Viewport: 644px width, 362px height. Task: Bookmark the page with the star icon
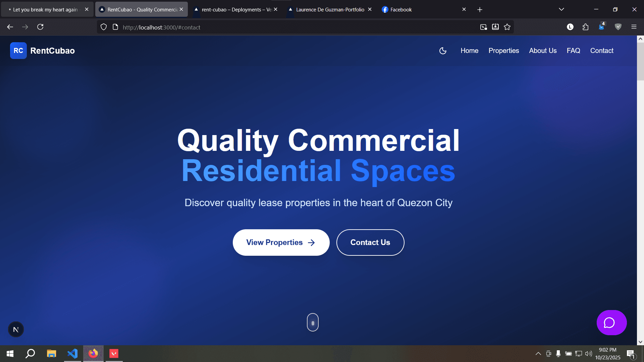point(507,27)
